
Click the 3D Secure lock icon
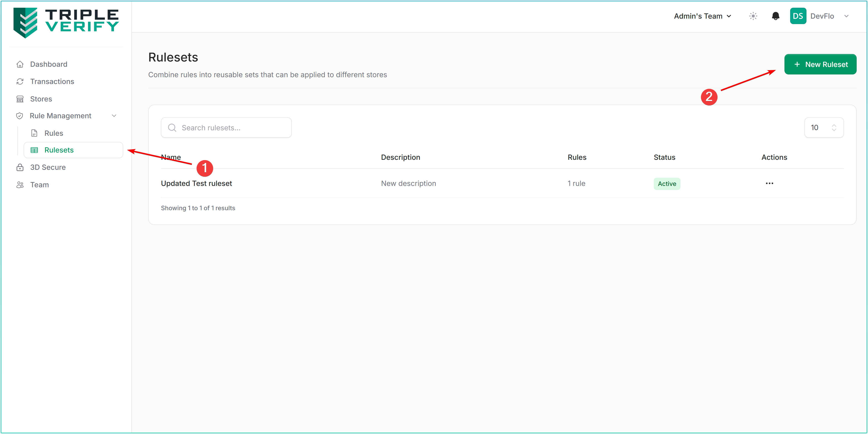click(20, 168)
